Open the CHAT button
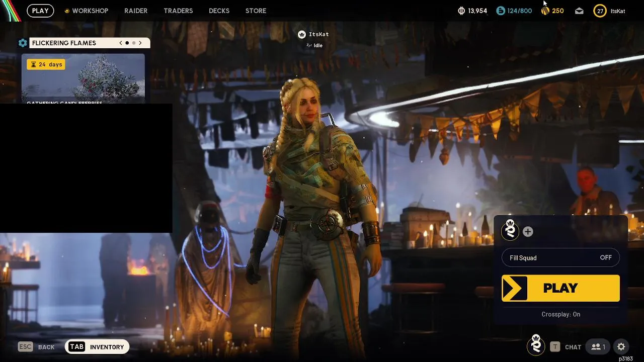The image size is (644, 362). (x=573, y=347)
